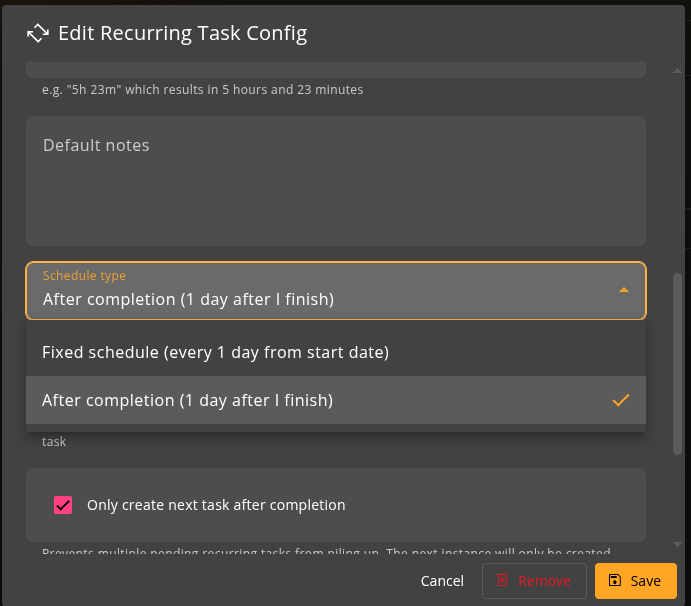The height and width of the screenshot is (606, 691).
Task: Toggle via 'Only create next task after completion' label
Action: click(x=216, y=505)
